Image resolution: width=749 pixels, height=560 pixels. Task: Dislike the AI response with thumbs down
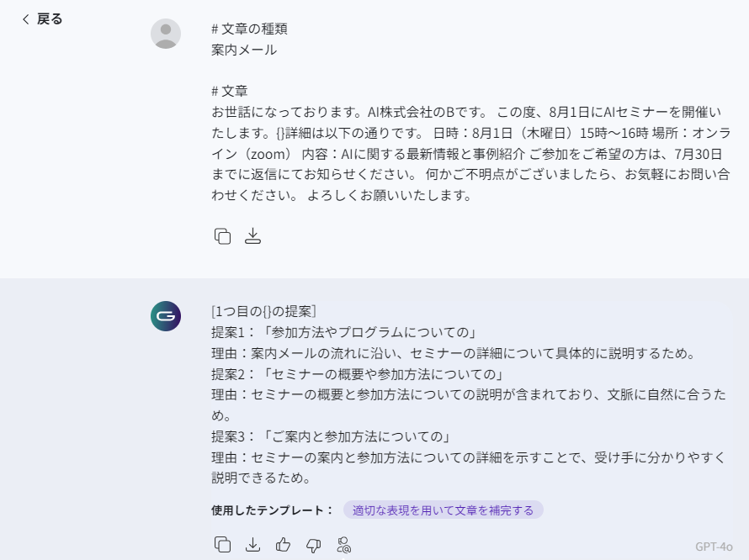(313, 545)
